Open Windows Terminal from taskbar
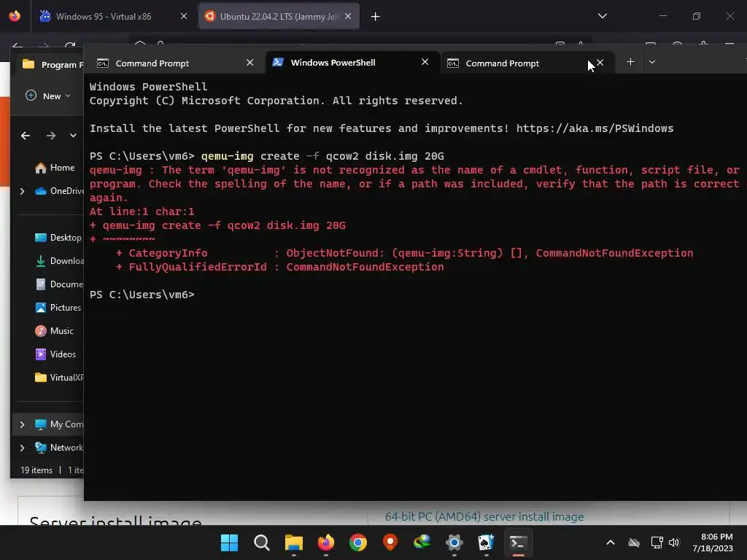This screenshot has height=560, width=747. [x=519, y=542]
